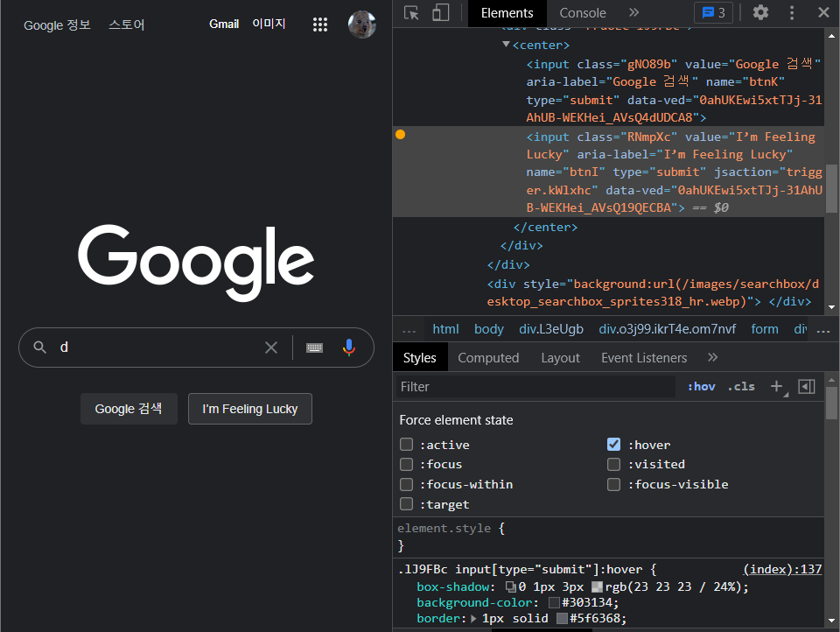Select the Layout tab
Screen dimensions: 840x632
click(560, 357)
